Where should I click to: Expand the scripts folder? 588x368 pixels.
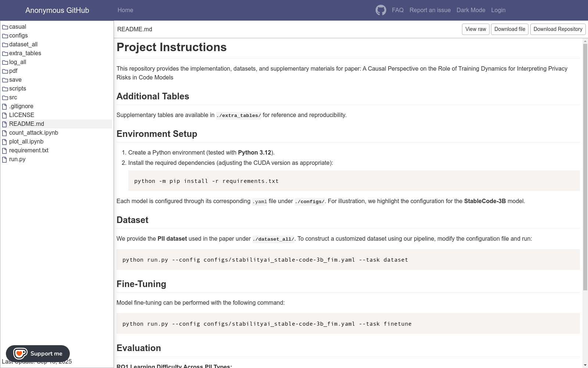(18, 88)
